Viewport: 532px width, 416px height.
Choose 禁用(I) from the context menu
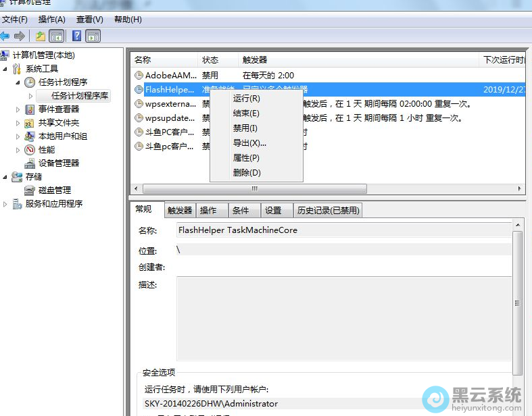click(256, 128)
